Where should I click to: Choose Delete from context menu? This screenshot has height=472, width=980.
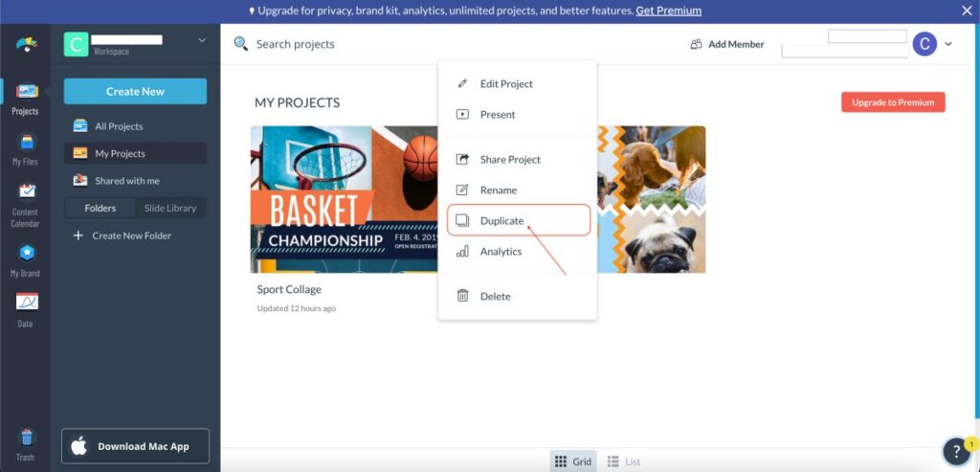click(x=518, y=297)
